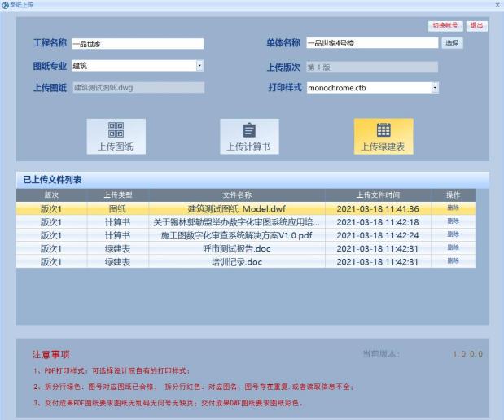This screenshot has width=504, height=420.
Task: Select the 施工图数字化审查系统解决方案V1.0.pdf row
Action: click(x=236, y=235)
